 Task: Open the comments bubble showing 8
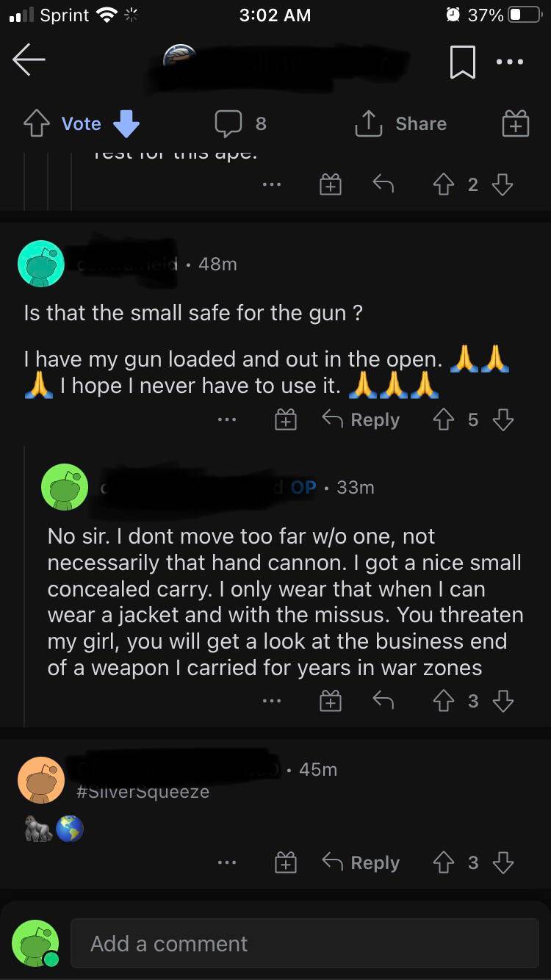pos(240,124)
